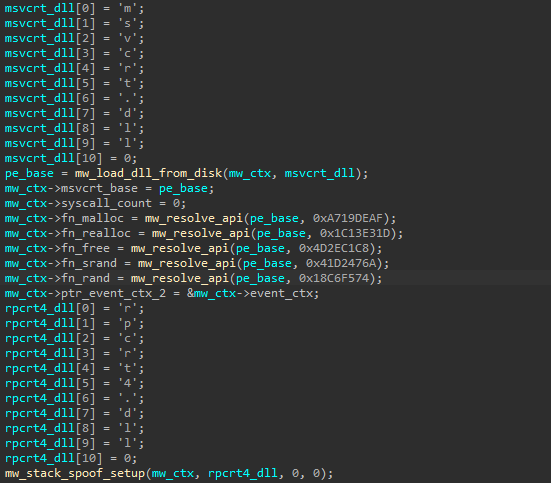Click the msvcrt_dll[6] = '.' line
This screenshot has width=551, height=483.
coord(74,98)
